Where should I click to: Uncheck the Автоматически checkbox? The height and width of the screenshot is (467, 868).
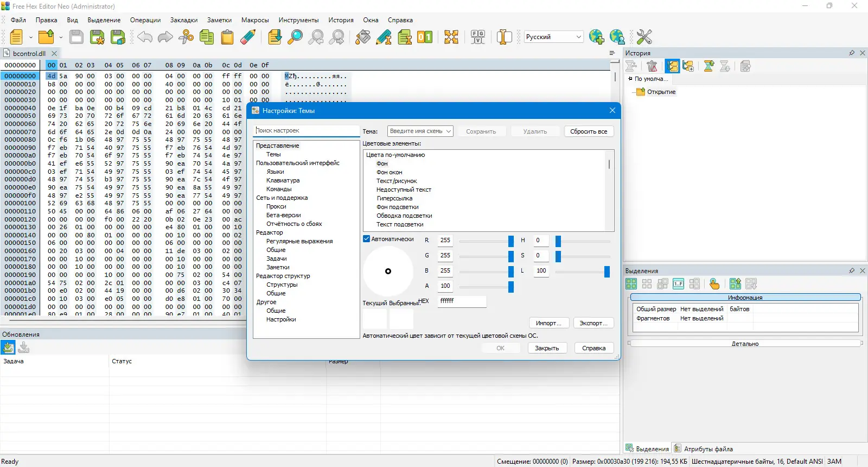click(367, 239)
